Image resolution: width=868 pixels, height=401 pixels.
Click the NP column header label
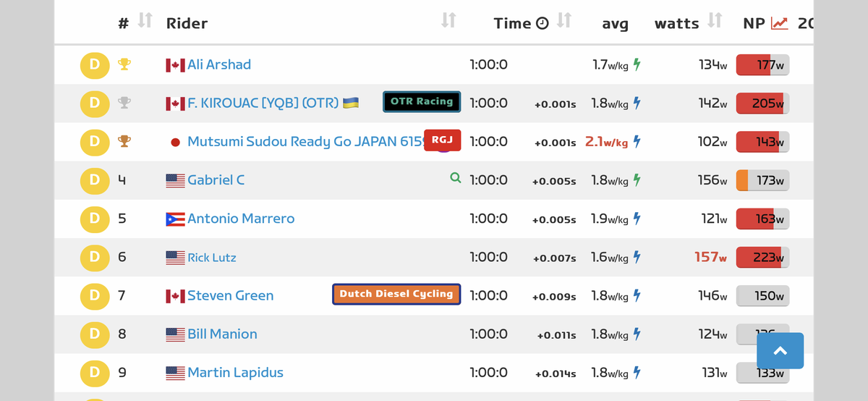754,23
